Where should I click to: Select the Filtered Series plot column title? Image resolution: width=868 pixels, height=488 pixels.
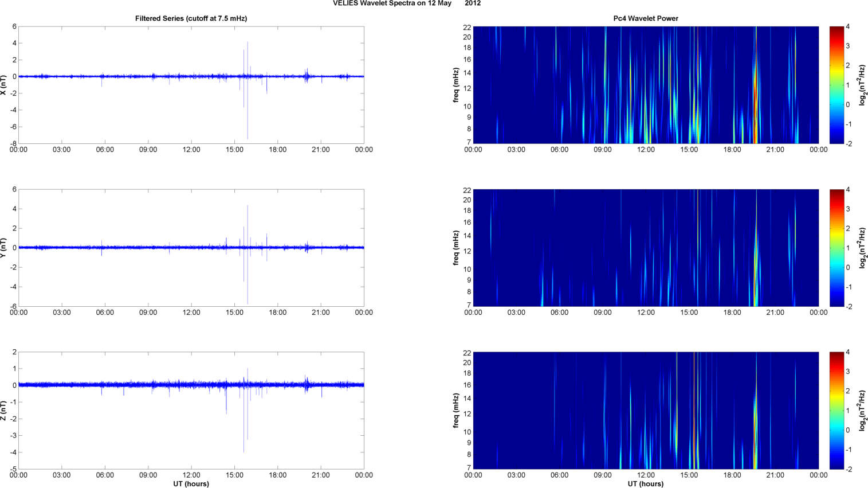click(x=191, y=18)
